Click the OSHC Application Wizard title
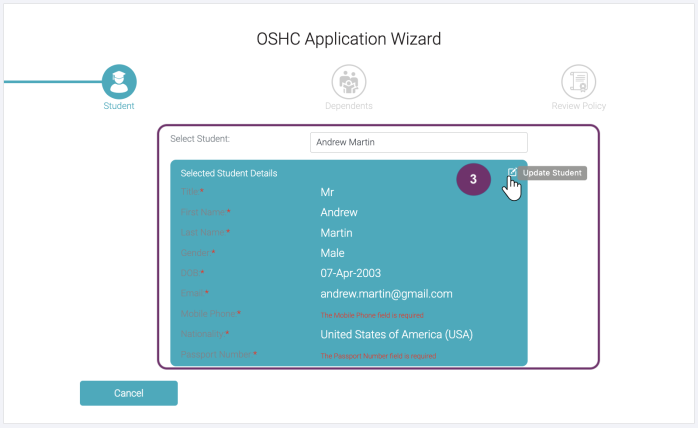 [x=348, y=39]
